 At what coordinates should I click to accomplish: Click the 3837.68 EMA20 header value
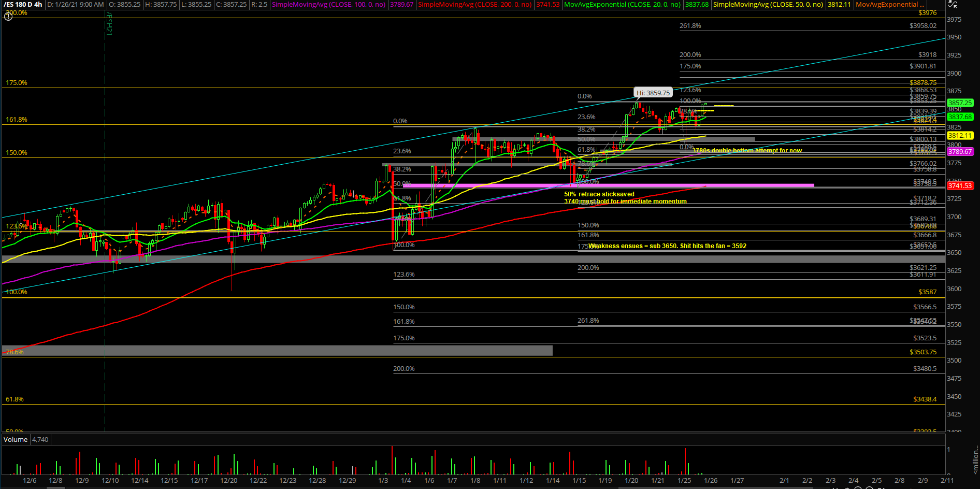[x=697, y=4]
